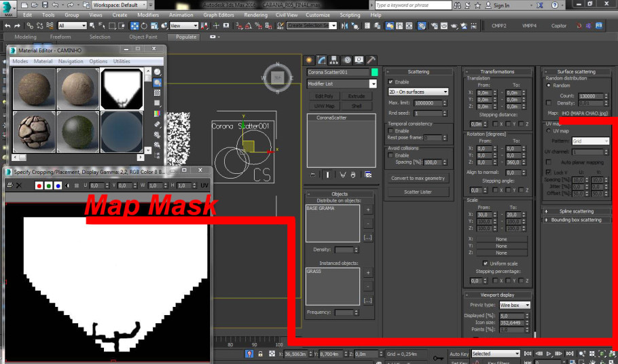Click the UVW Map button
The height and width of the screenshot is (364, 618).
tap(324, 106)
